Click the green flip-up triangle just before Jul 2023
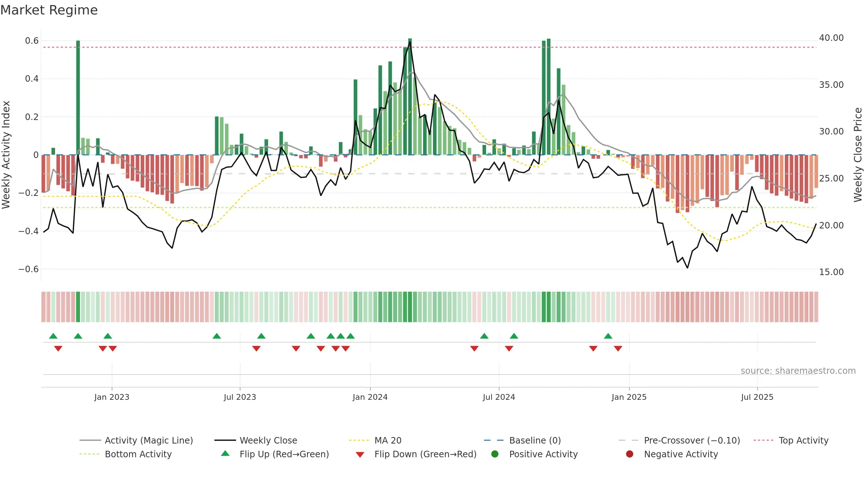Viewport: 868px width, 488px height. 217,336
